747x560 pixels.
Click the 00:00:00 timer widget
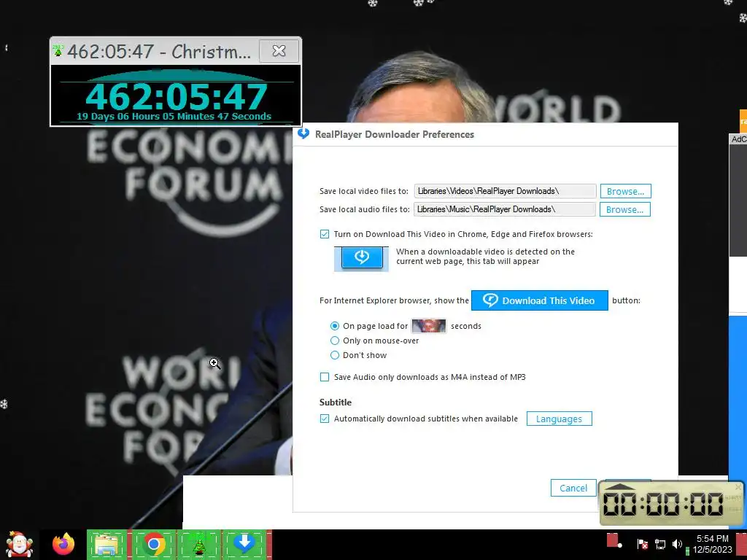tap(672, 504)
